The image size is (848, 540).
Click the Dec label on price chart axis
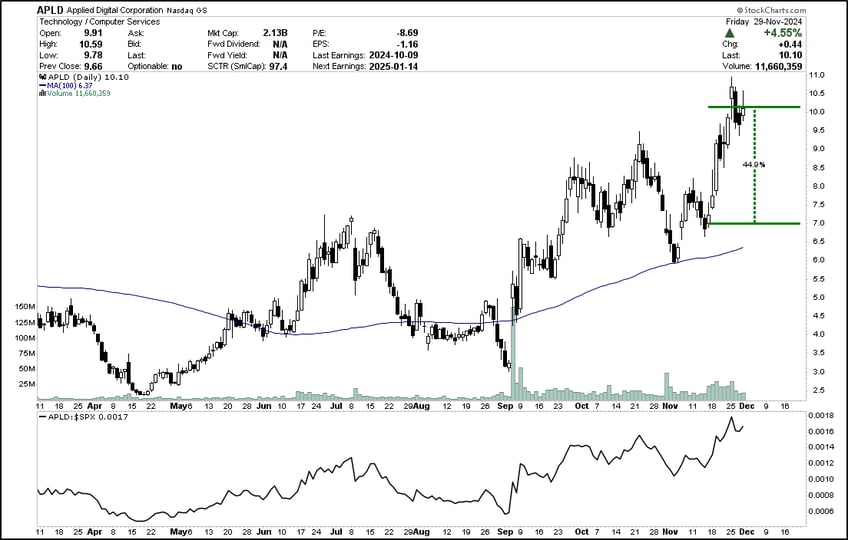pos(747,406)
